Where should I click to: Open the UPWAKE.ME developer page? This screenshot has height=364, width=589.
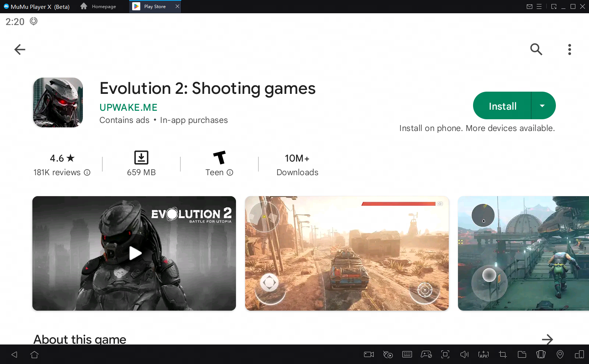tap(128, 107)
